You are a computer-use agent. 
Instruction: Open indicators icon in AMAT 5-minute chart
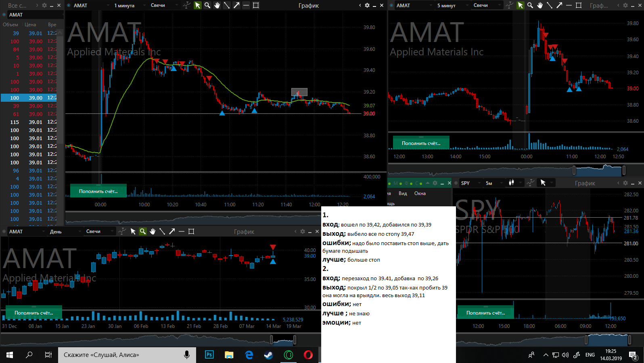[x=509, y=5]
